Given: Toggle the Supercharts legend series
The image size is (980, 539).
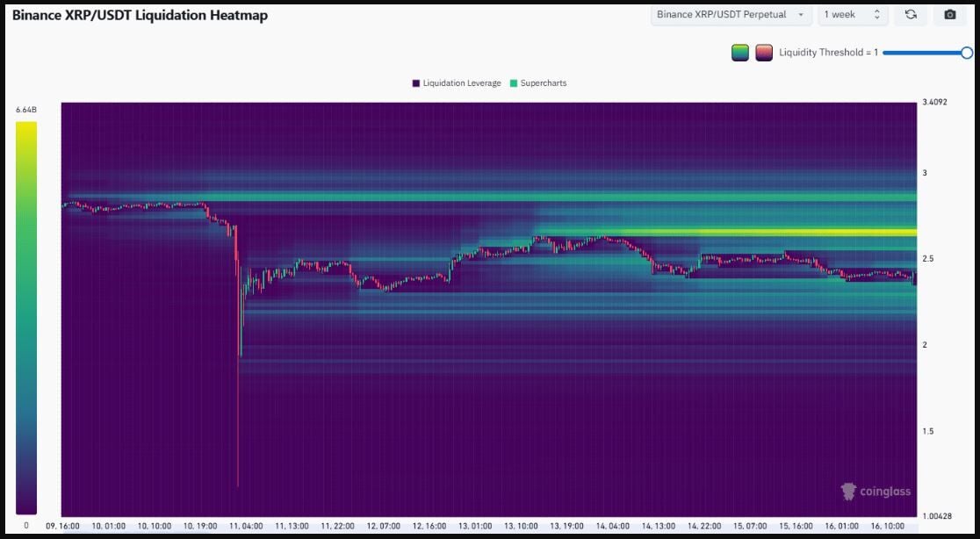Looking at the screenshot, I should pos(539,83).
